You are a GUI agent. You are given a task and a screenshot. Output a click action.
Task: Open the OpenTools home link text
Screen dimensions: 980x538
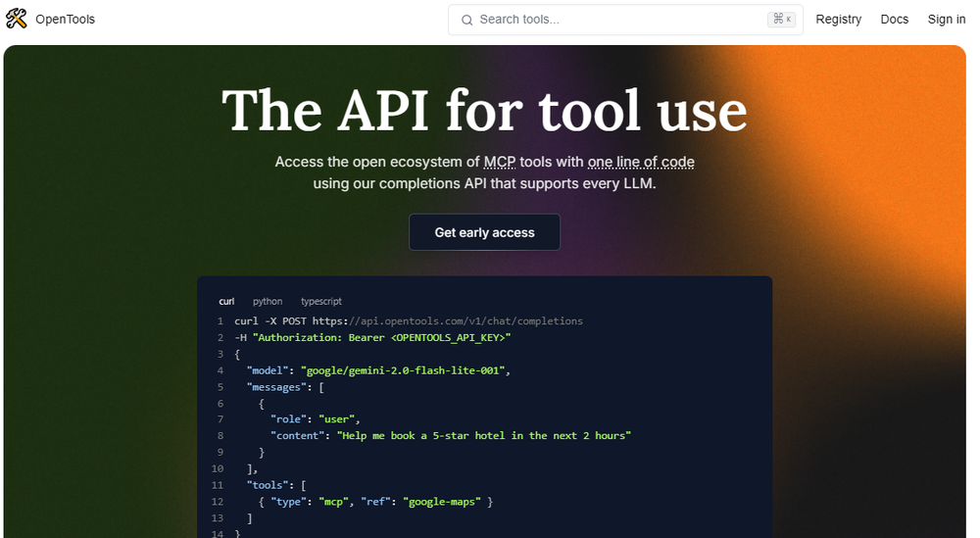65,20
